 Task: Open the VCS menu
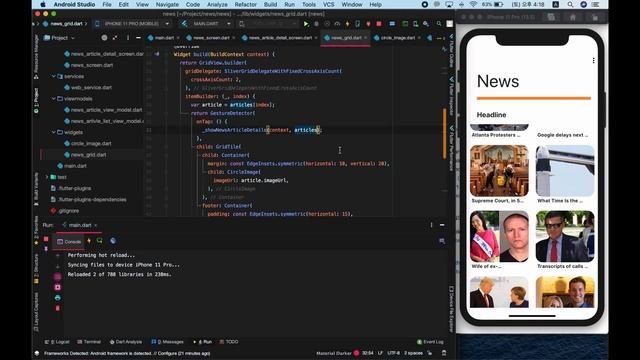coord(329,4)
